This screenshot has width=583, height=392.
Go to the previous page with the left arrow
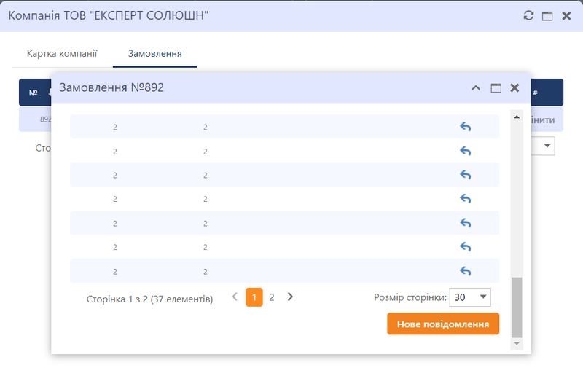coord(235,297)
